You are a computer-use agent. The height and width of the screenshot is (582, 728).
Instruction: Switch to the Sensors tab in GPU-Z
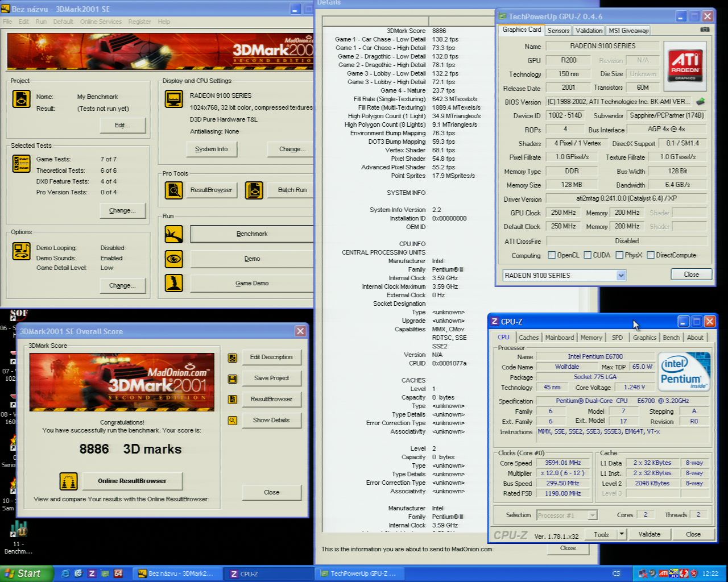(558, 31)
